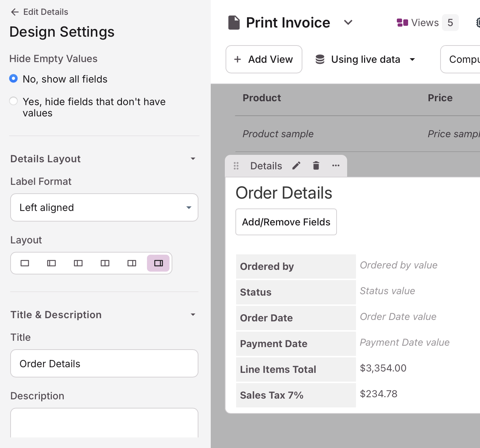Open the Label Format dropdown
The width and height of the screenshot is (480, 448).
[104, 207]
